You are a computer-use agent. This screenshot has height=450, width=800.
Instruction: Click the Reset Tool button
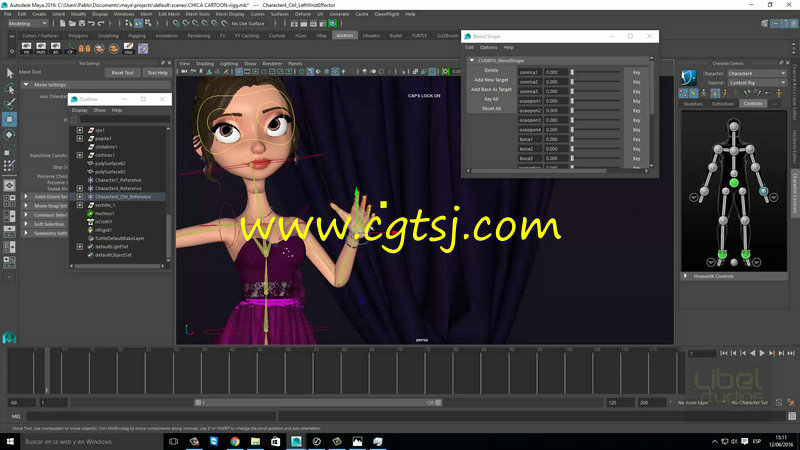click(122, 72)
